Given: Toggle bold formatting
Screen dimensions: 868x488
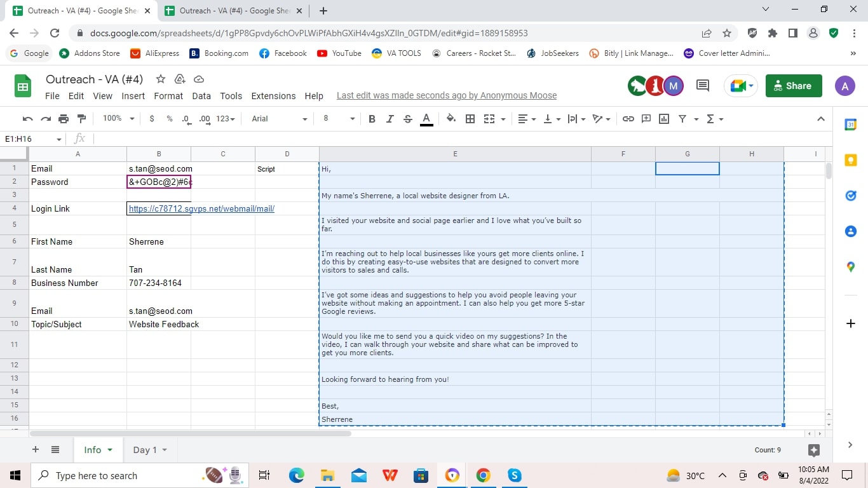Looking at the screenshot, I should point(372,119).
